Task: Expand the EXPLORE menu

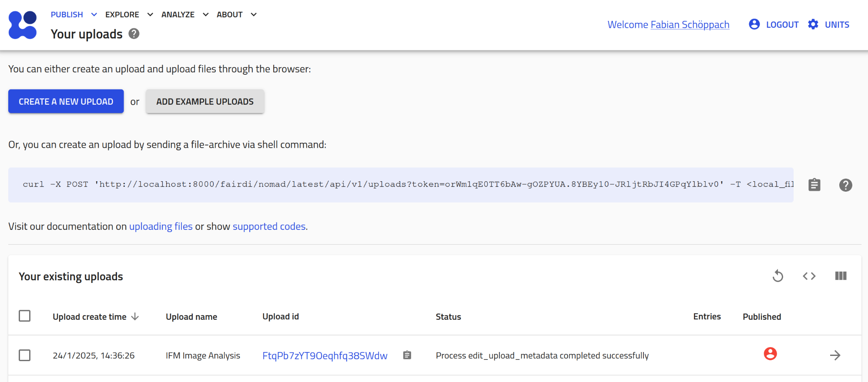Action: click(129, 15)
